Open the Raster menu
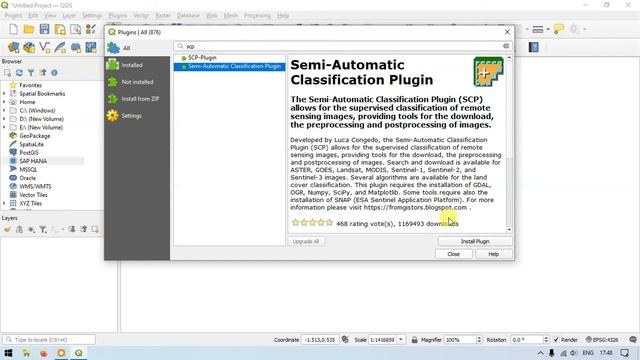The image size is (640, 360). pyautogui.click(x=163, y=16)
